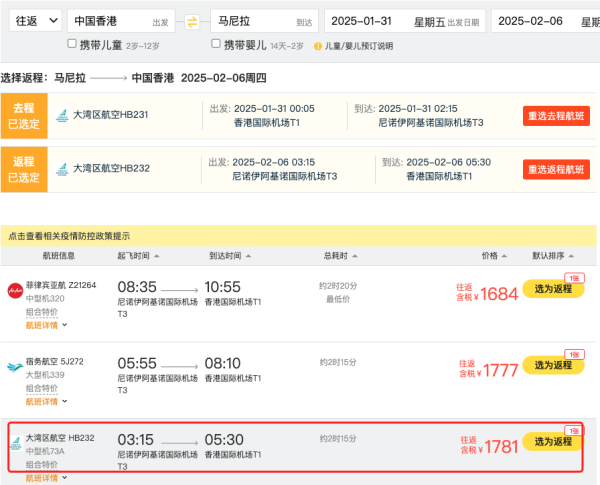600x485 pixels.
Task: Sort flights by 价格
Action: [494, 256]
